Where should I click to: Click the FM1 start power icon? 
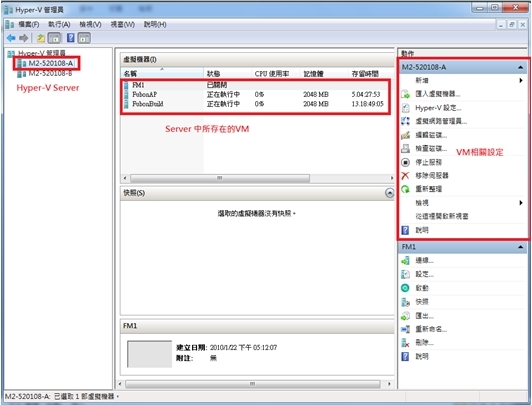(x=405, y=288)
